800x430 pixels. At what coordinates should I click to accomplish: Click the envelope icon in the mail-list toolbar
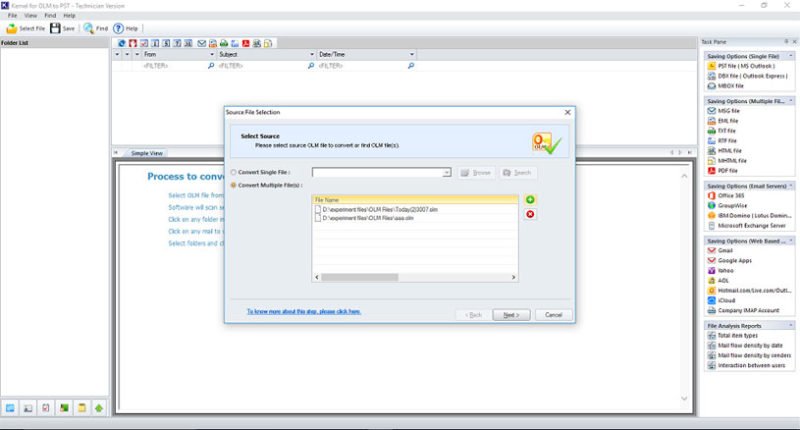[x=202, y=43]
